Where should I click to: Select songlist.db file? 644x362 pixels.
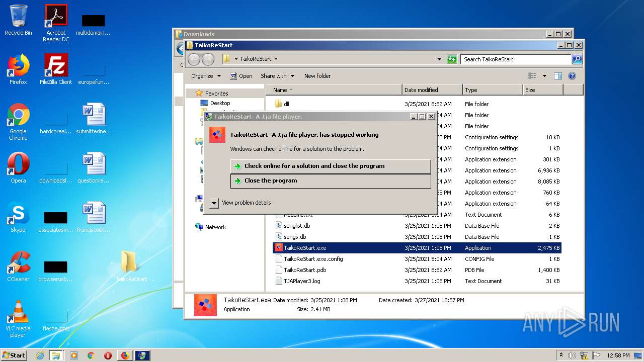(x=297, y=226)
